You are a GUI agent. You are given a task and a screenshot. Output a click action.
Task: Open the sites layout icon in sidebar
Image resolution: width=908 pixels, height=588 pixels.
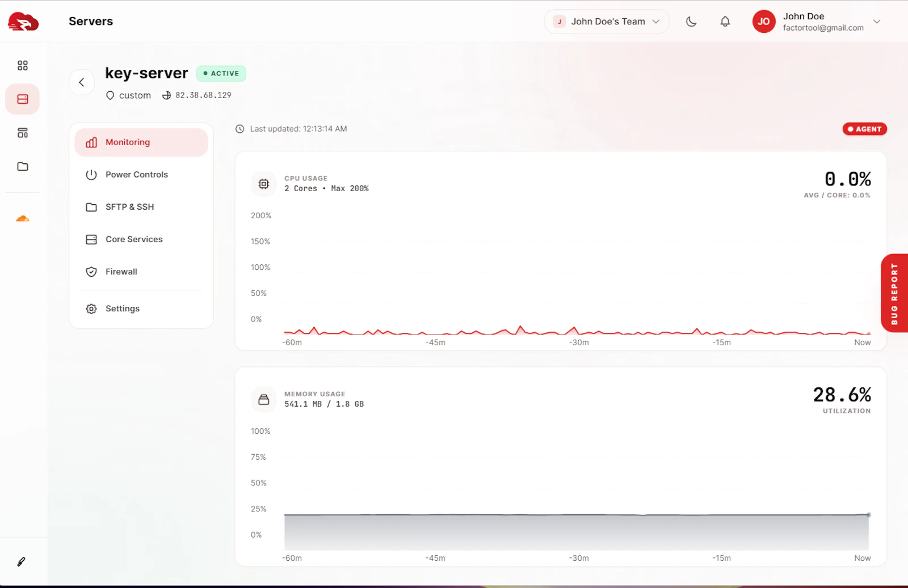23,133
